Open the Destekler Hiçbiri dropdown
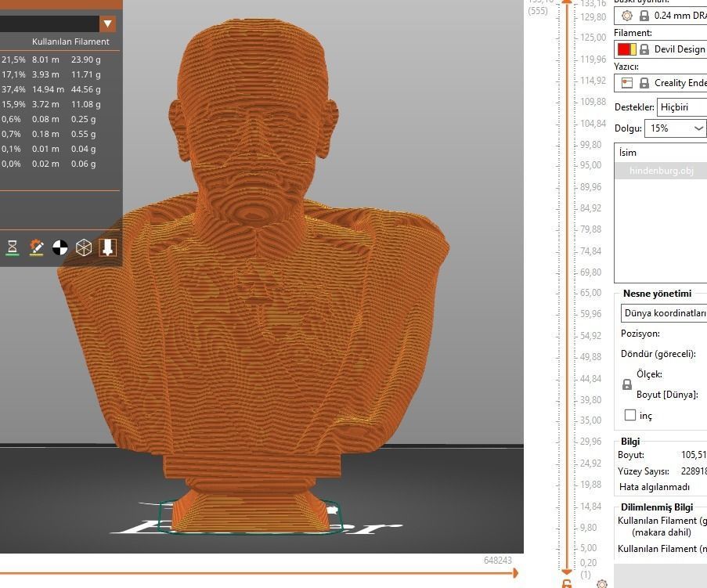The width and height of the screenshot is (707, 588). (x=682, y=107)
